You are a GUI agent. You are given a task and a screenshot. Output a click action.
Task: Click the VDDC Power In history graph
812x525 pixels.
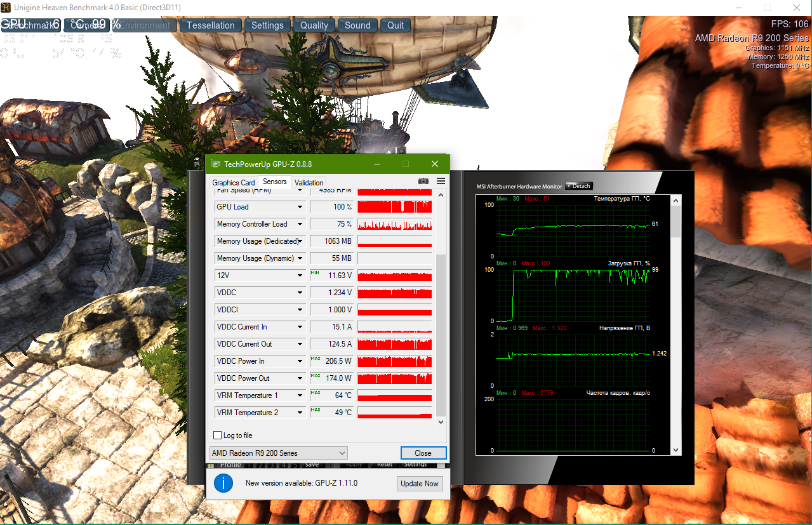[394, 361]
